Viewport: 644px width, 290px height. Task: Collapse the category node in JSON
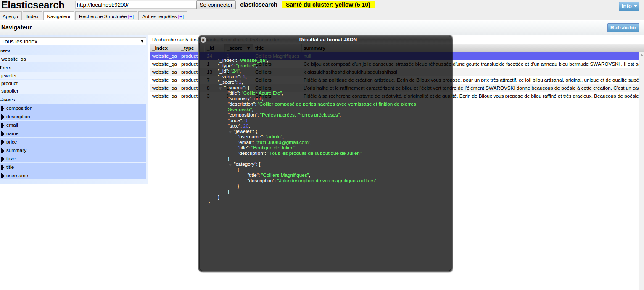click(230, 165)
